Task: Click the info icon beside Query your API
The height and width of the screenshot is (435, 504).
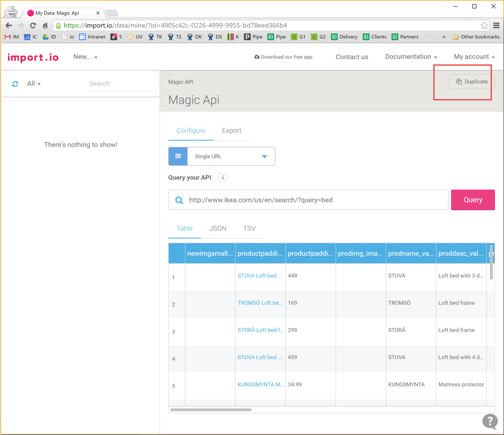Action: (x=223, y=177)
